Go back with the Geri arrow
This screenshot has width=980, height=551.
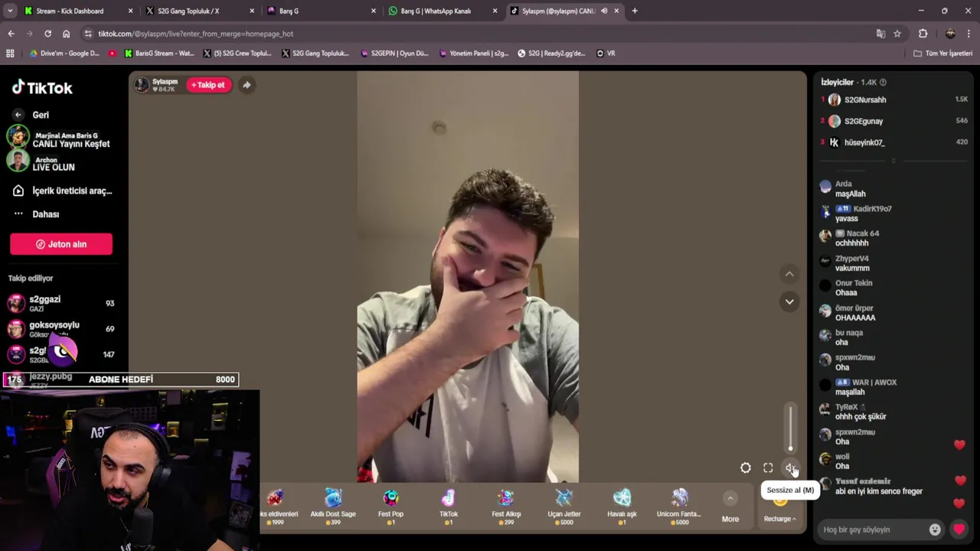(18, 115)
